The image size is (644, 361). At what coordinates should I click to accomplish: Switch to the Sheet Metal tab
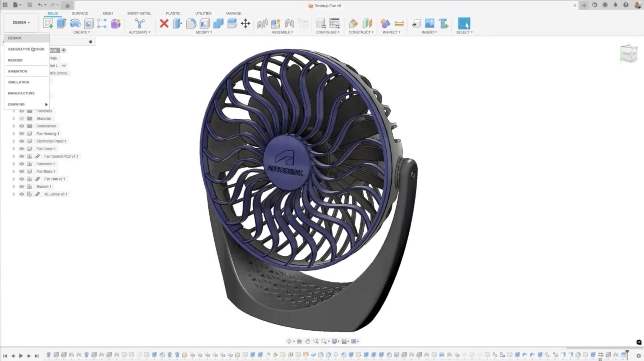(x=139, y=13)
